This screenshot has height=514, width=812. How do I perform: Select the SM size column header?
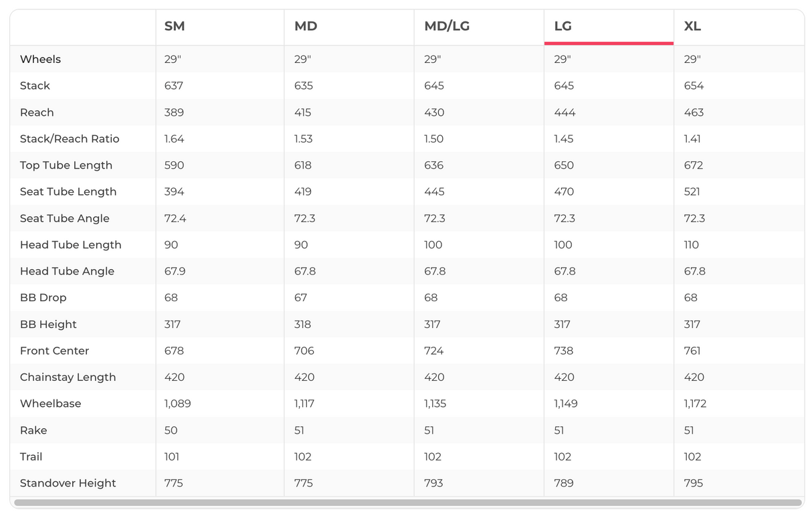pos(175,27)
